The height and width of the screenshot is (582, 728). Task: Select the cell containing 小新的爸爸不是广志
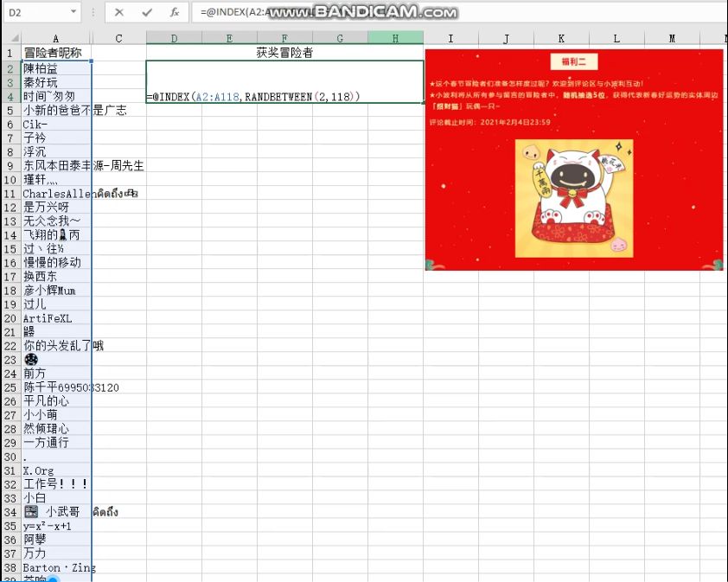click(55, 110)
